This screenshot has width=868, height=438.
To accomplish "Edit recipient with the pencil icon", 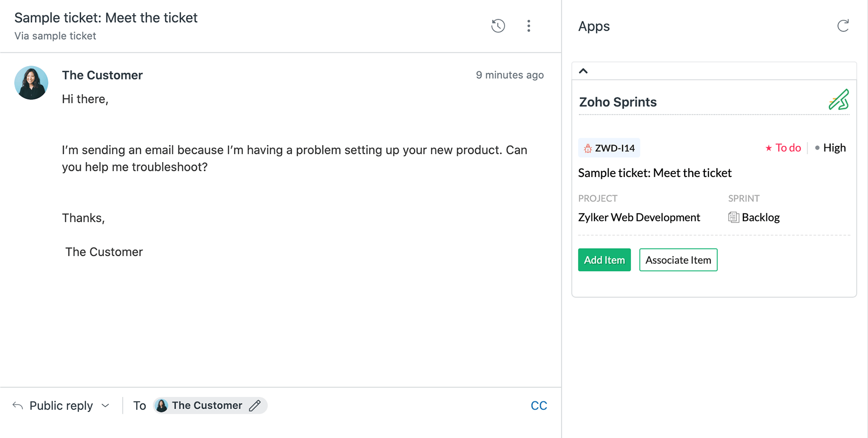I will pos(255,405).
